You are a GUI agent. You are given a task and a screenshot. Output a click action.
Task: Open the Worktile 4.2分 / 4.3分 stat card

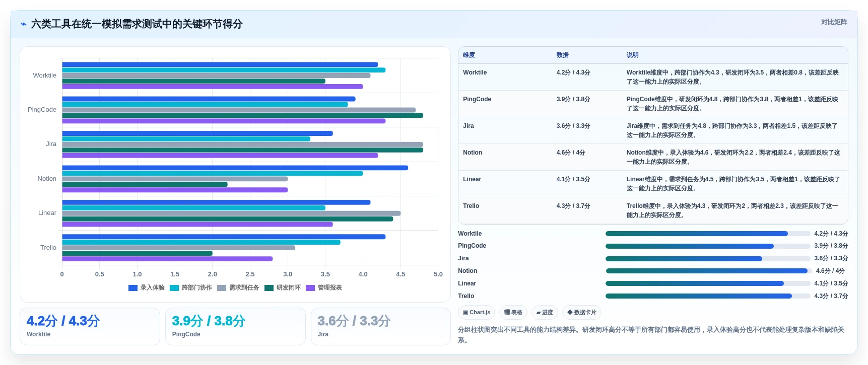point(90,326)
